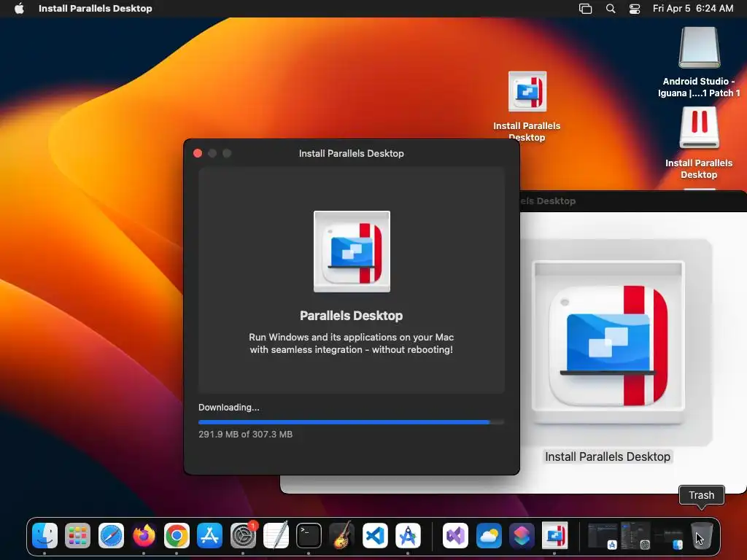The height and width of the screenshot is (560, 747).
Task: Launch Android Studio from the dock
Action: pyautogui.click(x=408, y=536)
